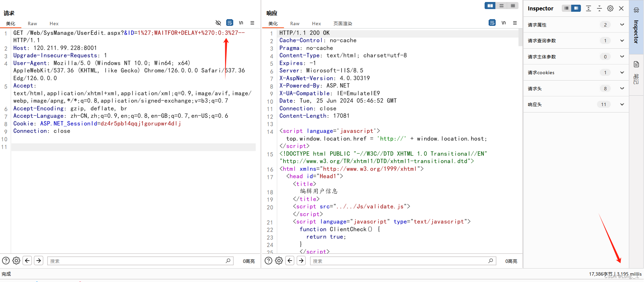Go to previous match in response search
Screen dimensions: 644x282
tap(290, 261)
